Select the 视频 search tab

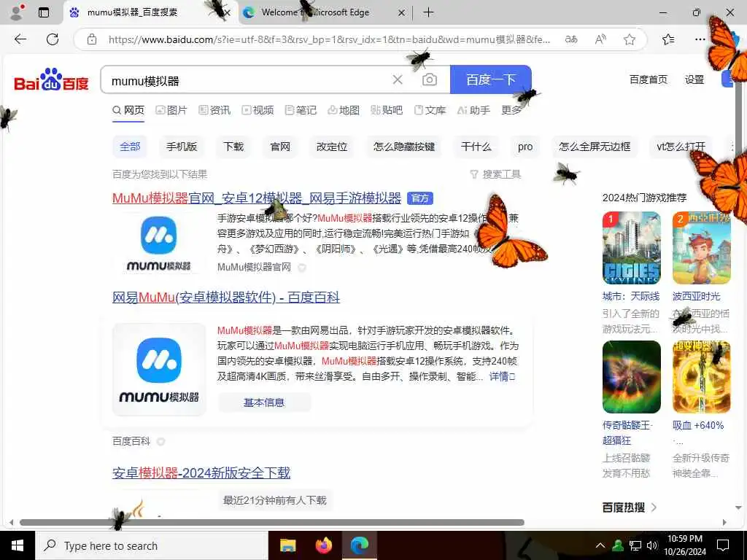[258, 111]
